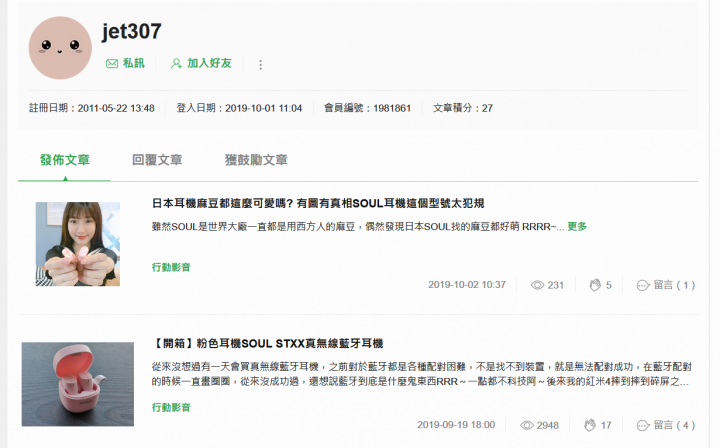Open the article 【開箱】粉色耳機SOUL STXX
Image resolution: width=720 pixels, height=448 pixels.
pyautogui.click(x=267, y=343)
